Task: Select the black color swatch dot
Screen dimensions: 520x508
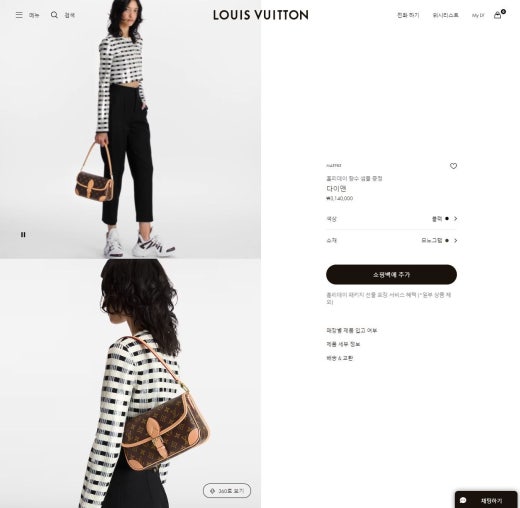Action: 447,219
